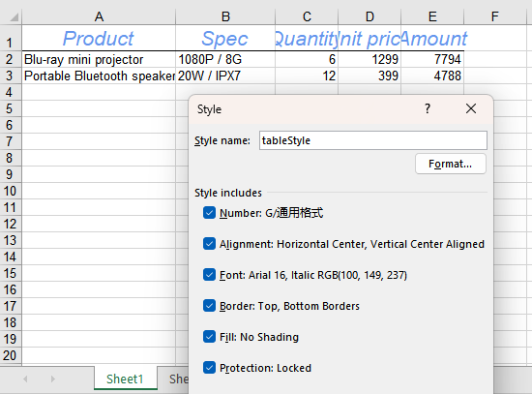Select column E header
Image resolution: width=532 pixels, height=394 pixels.
pos(432,16)
